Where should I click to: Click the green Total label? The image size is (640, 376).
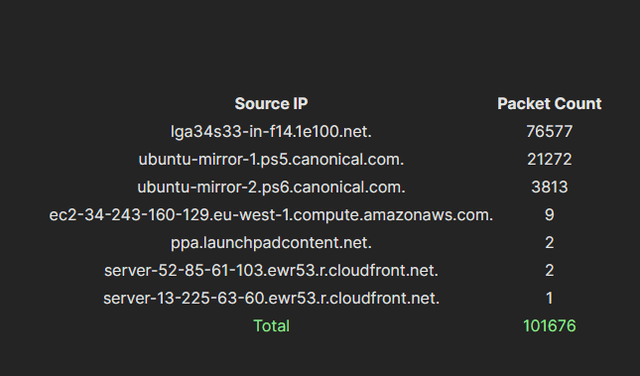pyautogui.click(x=271, y=326)
